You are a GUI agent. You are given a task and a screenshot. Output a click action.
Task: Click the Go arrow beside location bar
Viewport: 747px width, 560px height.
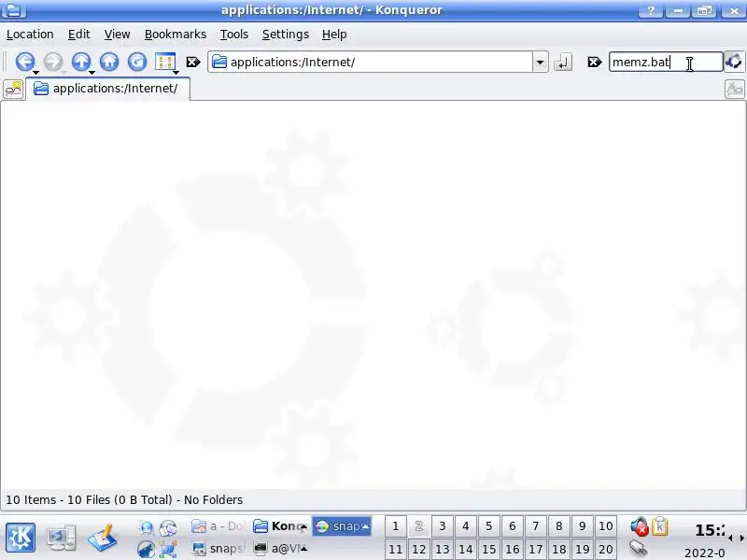563,63
